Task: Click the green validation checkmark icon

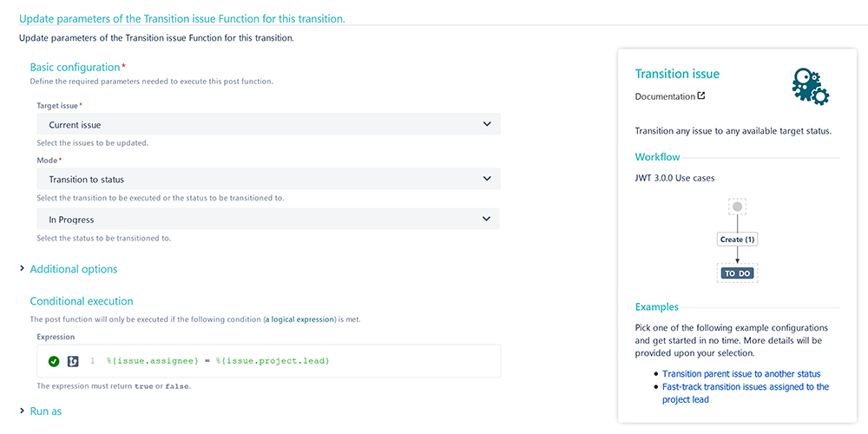Action: (x=54, y=361)
